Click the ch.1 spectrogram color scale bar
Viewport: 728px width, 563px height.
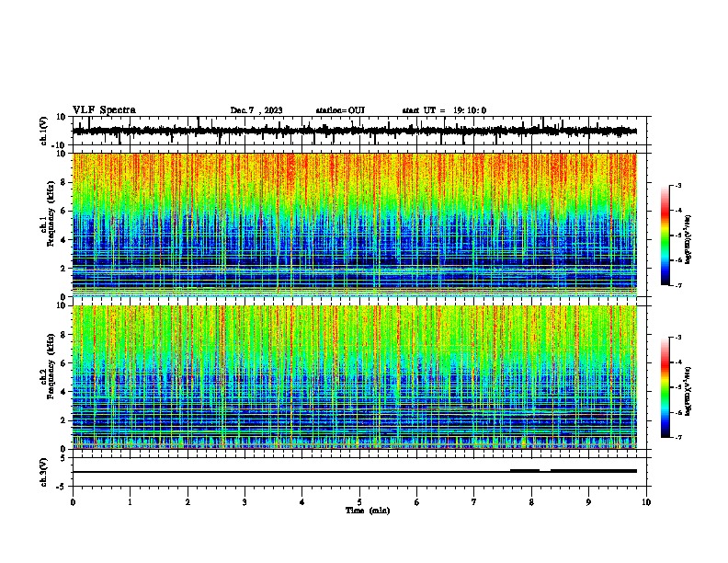click(x=665, y=236)
